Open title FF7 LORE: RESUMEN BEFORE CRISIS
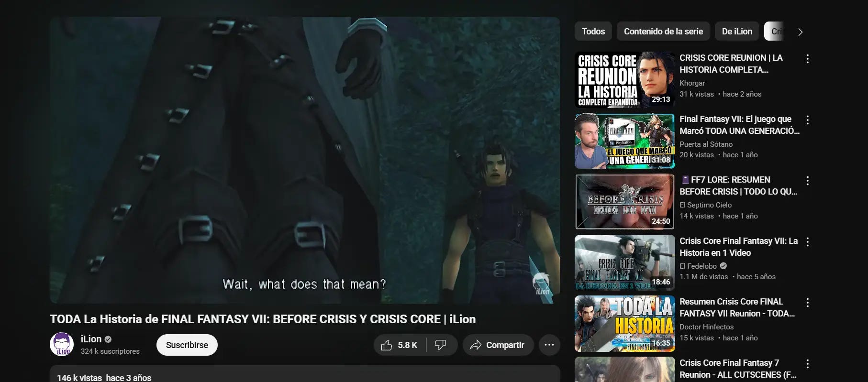 (x=738, y=186)
